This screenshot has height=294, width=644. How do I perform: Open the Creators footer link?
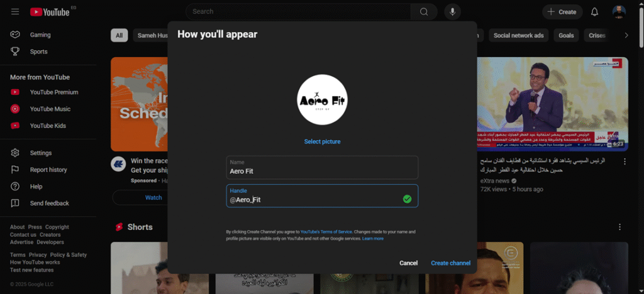coord(50,235)
